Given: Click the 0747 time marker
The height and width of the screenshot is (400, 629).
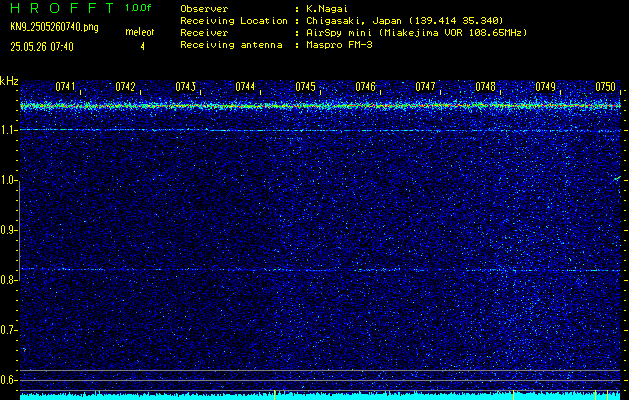Looking at the screenshot, I should 425,86.
